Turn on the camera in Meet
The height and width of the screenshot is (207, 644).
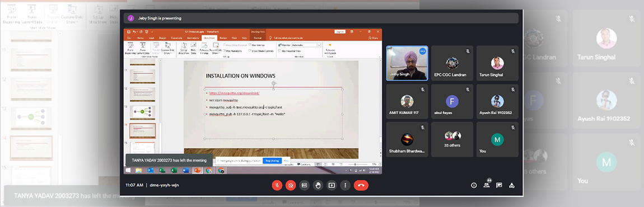click(x=291, y=185)
